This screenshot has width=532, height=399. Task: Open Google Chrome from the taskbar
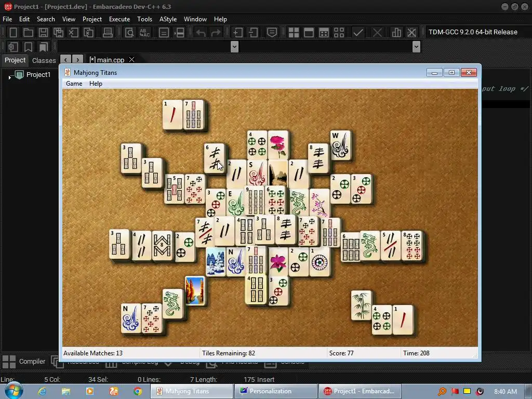(x=137, y=391)
